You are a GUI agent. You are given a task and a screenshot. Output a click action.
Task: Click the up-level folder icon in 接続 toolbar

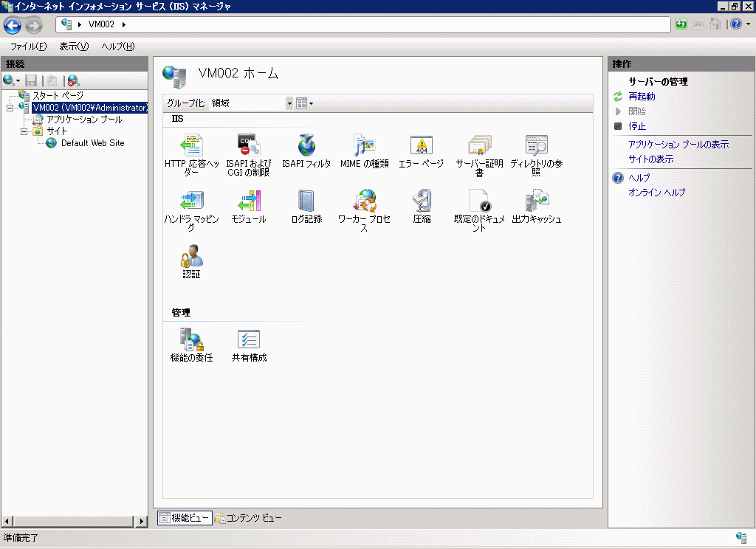52,80
